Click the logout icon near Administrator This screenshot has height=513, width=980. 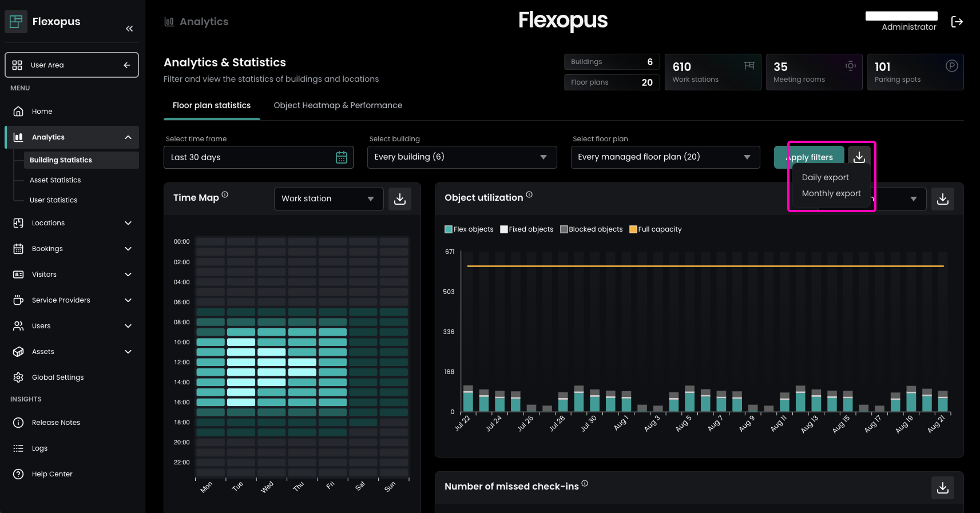tap(957, 22)
